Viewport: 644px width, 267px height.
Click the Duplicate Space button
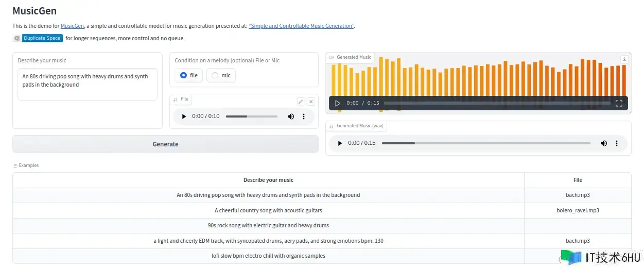[42, 38]
